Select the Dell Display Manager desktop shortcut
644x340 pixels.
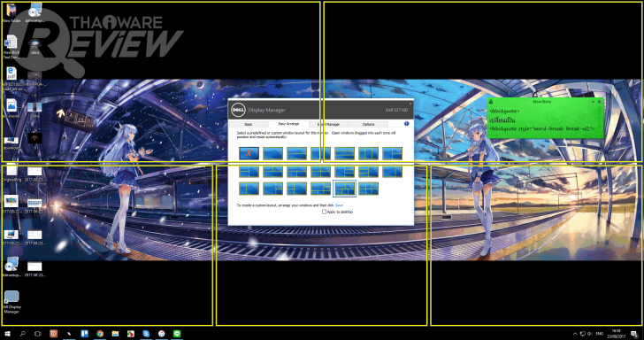[11, 303]
